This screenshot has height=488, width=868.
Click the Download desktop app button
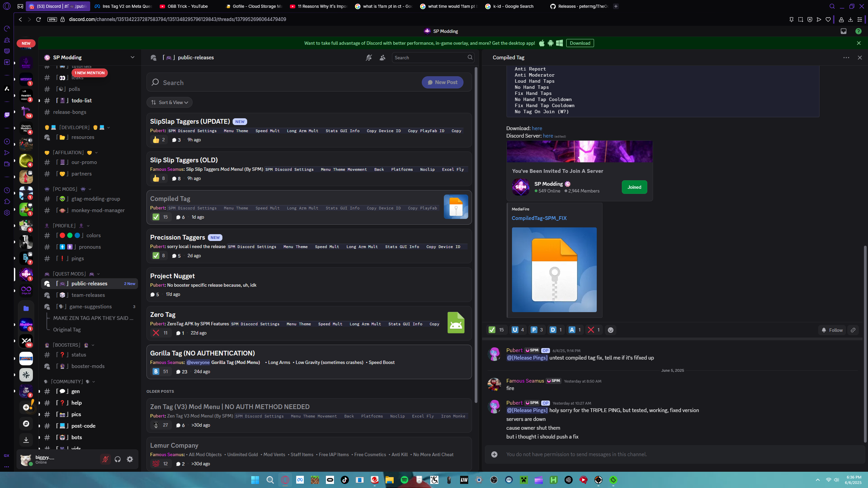coord(580,43)
